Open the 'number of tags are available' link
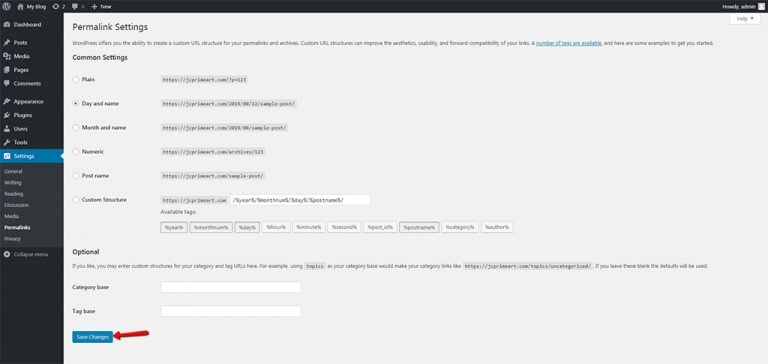 pyautogui.click(x=569, y=43)
